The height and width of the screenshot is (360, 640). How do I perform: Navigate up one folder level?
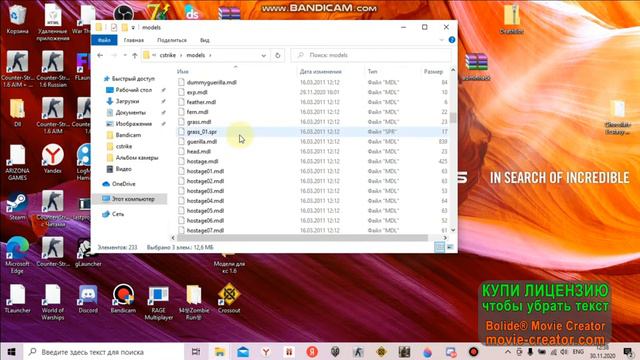[x=135, y=55]
